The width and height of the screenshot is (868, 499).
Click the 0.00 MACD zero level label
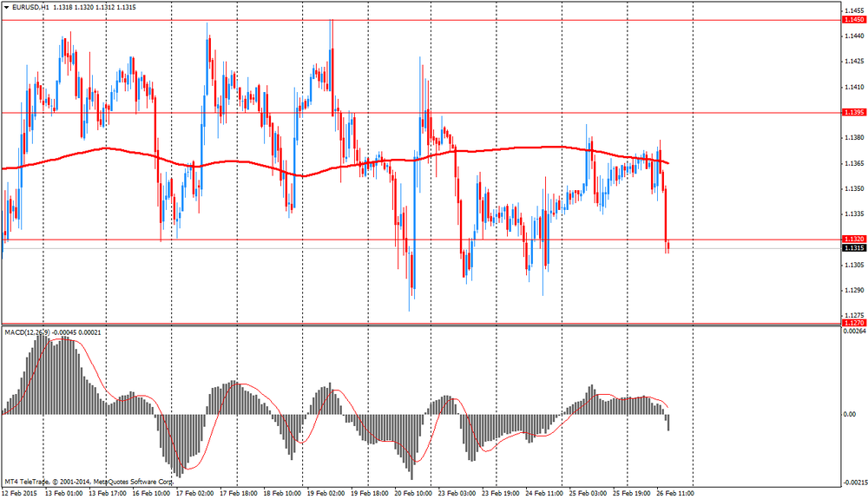850,414
